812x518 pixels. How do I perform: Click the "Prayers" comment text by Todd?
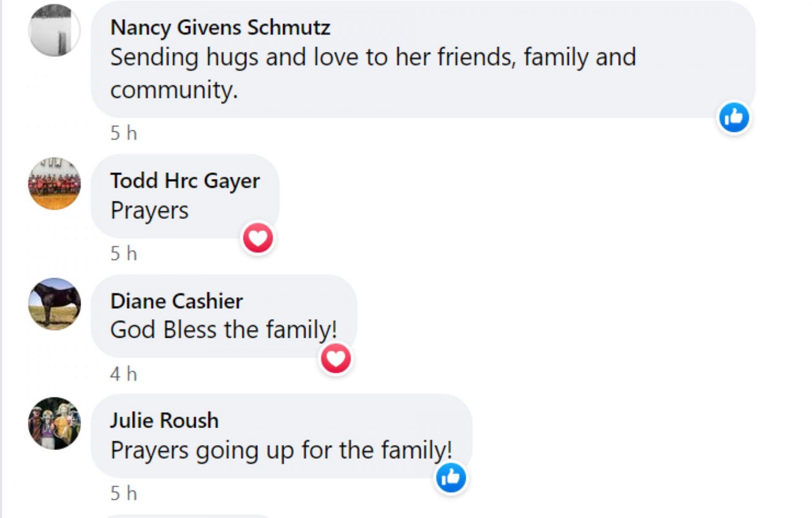coord(149,210)
